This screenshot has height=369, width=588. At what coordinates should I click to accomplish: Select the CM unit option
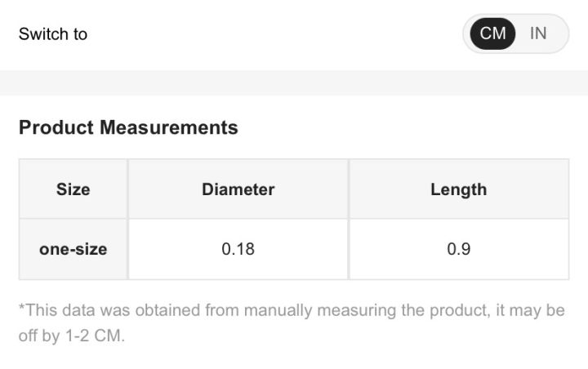(492, 33)
